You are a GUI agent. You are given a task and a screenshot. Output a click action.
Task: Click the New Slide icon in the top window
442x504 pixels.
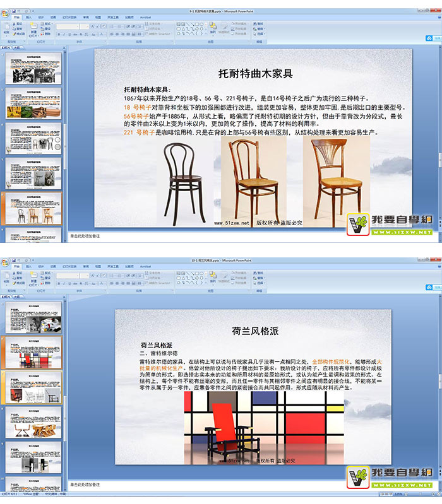coord(33,26)
